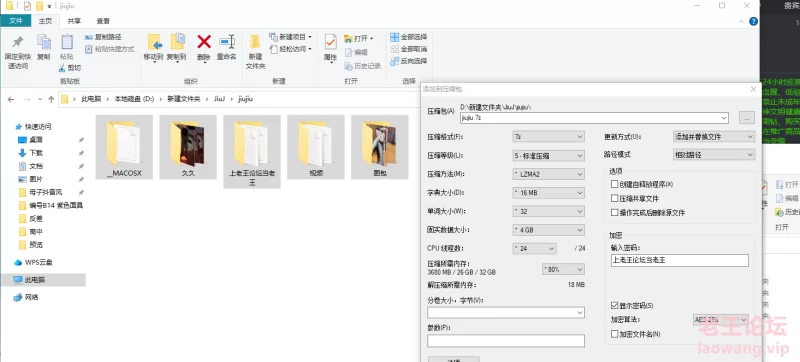Select the 久久 folder thumbnail
This screenshot has width=800, height=362.
coord(188,147)
